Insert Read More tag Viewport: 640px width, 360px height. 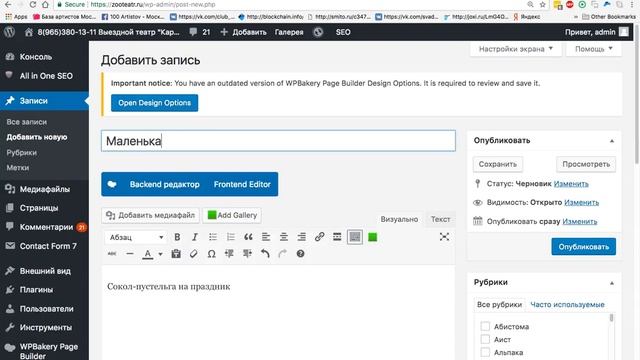pos(337,237)
